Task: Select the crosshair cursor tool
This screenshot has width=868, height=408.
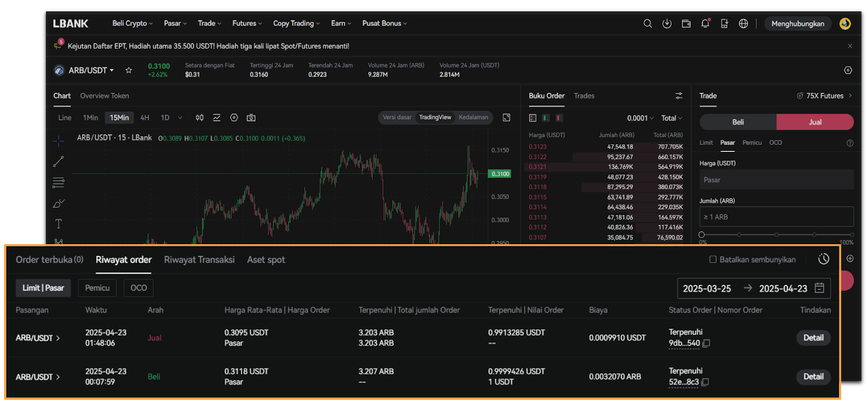Action: point(59,141)
